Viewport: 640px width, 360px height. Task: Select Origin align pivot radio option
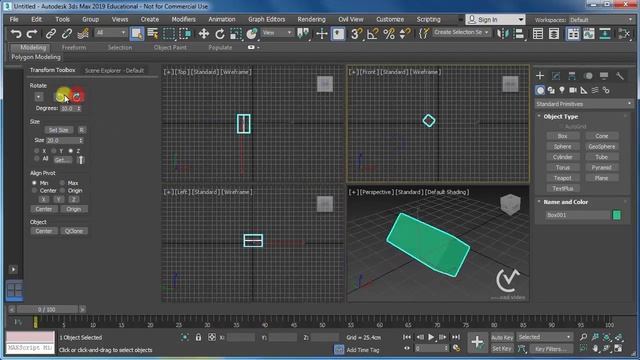[x=62, y=191]
